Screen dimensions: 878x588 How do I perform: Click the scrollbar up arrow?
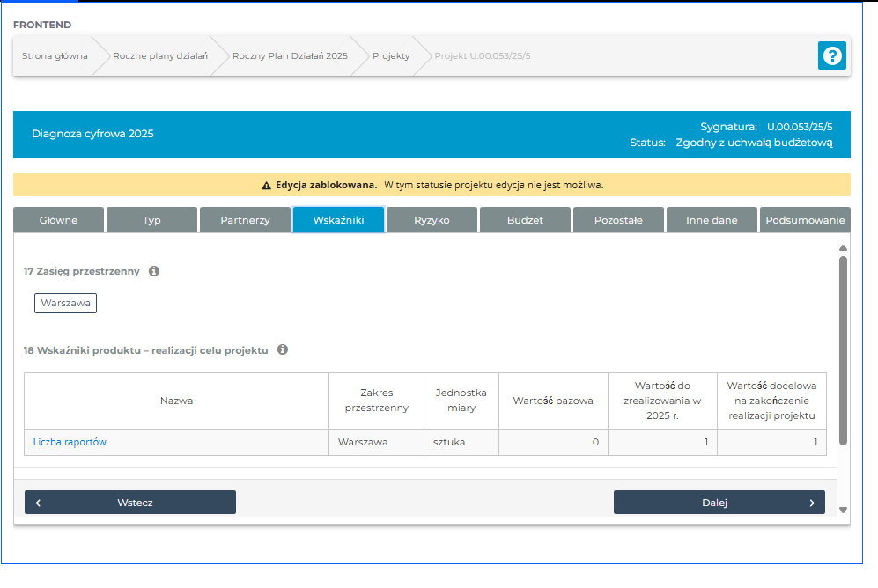[x=843, y=248]
